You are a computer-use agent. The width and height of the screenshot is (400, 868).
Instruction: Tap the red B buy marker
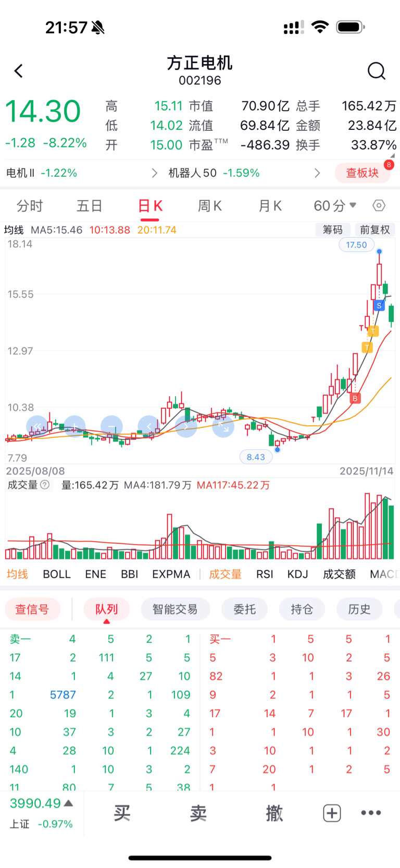click(x=355, y=398)
